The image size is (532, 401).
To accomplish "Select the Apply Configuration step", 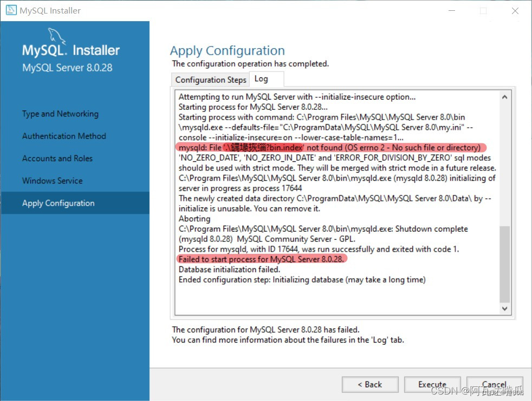I will point(57,203).
